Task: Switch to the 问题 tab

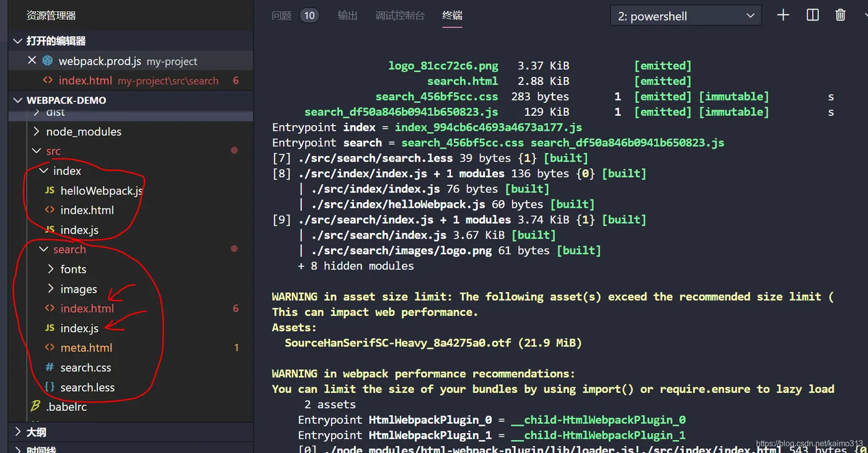Action: pos(281,15)
